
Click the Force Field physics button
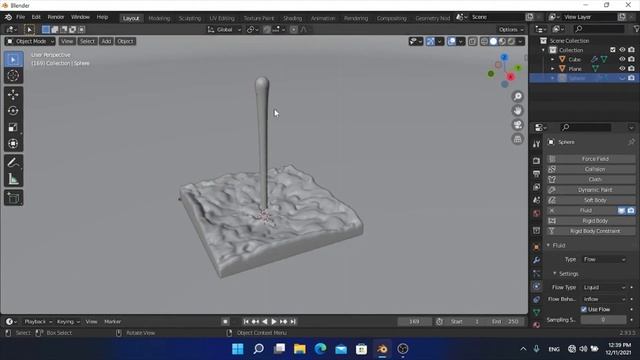click(591, 159)
